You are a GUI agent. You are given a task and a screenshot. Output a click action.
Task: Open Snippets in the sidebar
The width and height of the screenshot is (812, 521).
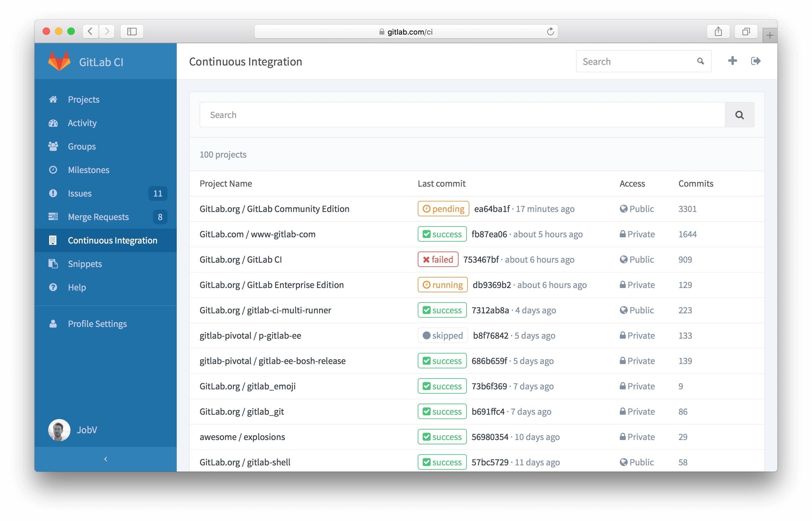(105, 264)
